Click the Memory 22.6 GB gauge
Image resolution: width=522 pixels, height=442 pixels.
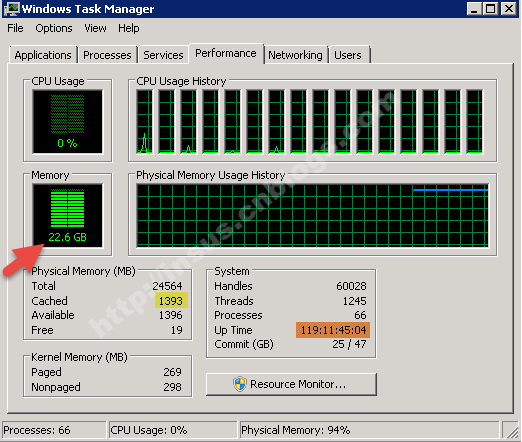[x=68, y=216]
